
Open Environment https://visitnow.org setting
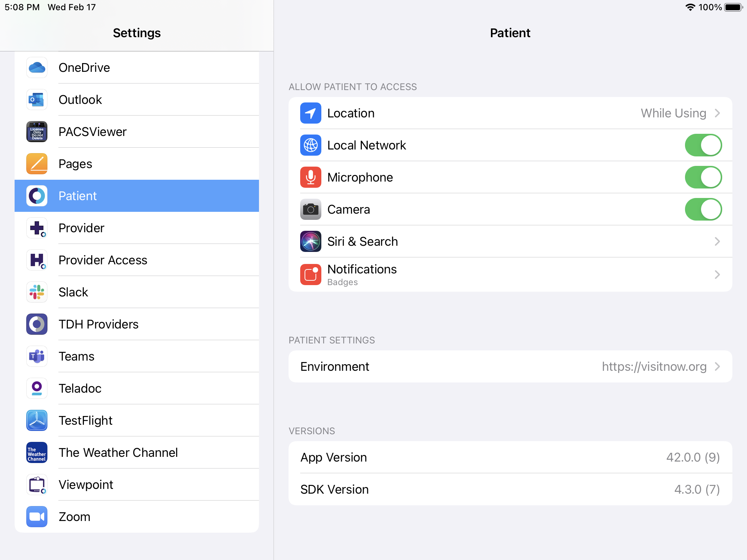click(510, 366)
